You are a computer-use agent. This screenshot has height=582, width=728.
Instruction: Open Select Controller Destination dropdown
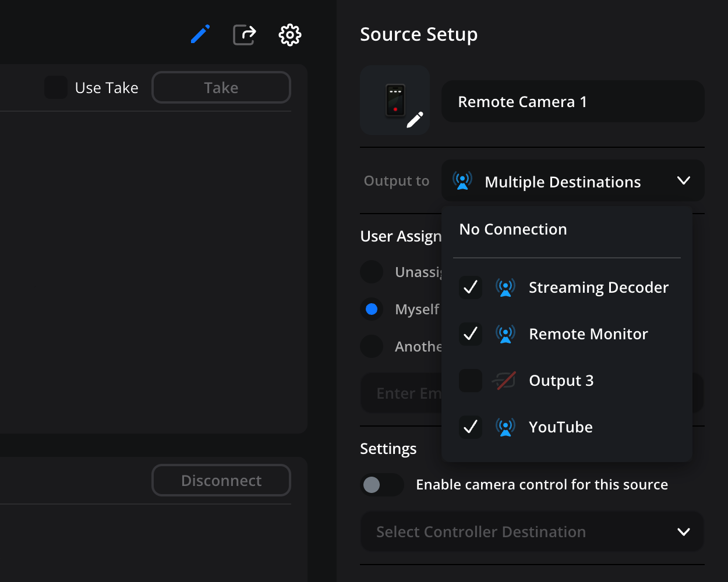[x=532, y=532]
